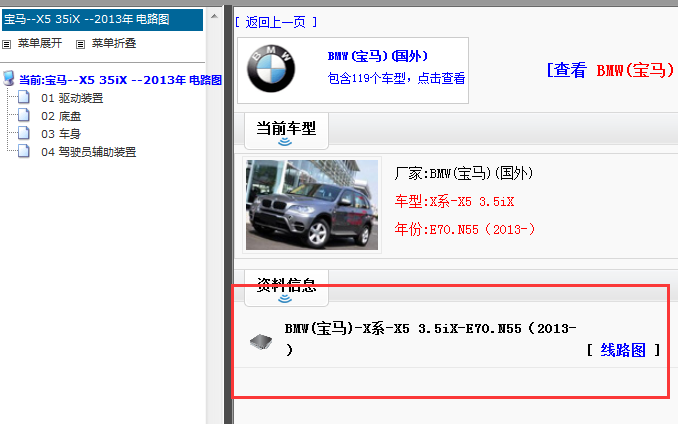Open the 线路图 link
Image resolution: width=678 pixels, height=424 pixels.
[x=623, y=350]
